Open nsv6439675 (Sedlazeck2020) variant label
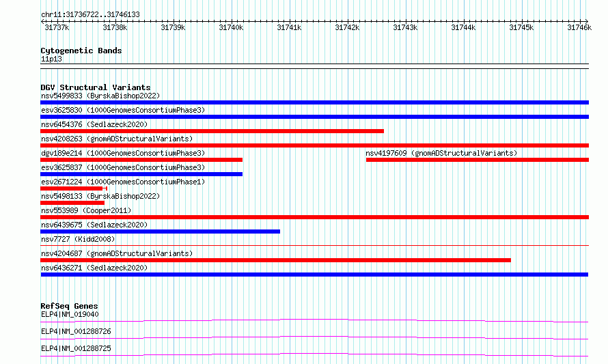 (x=94, y=225)
